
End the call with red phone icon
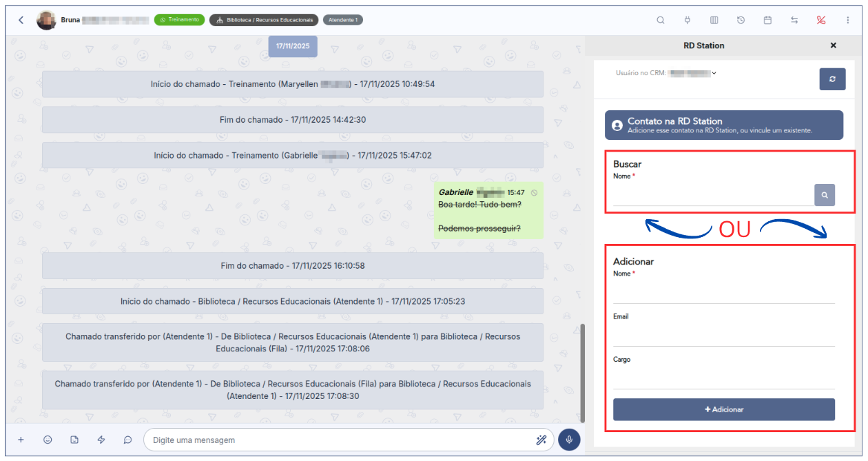[821, 20]
